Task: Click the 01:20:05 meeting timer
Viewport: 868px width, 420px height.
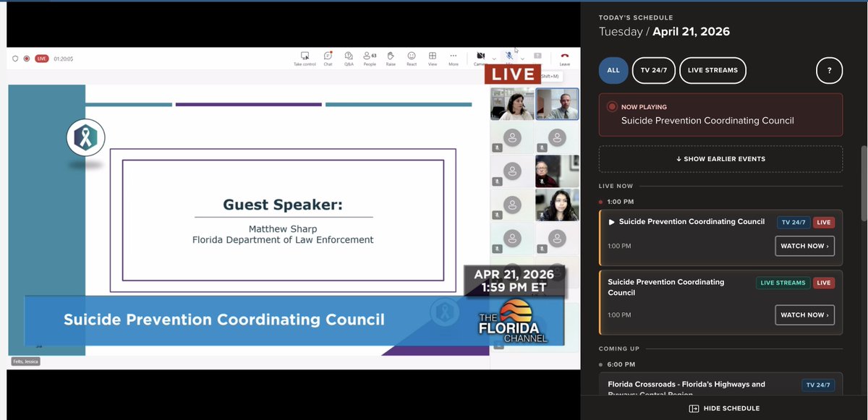Action: pos(64,59)
